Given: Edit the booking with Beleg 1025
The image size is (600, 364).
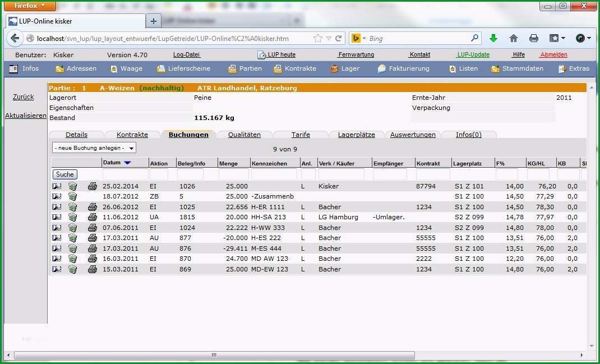Looking at the screenshot, I should 57,207.
